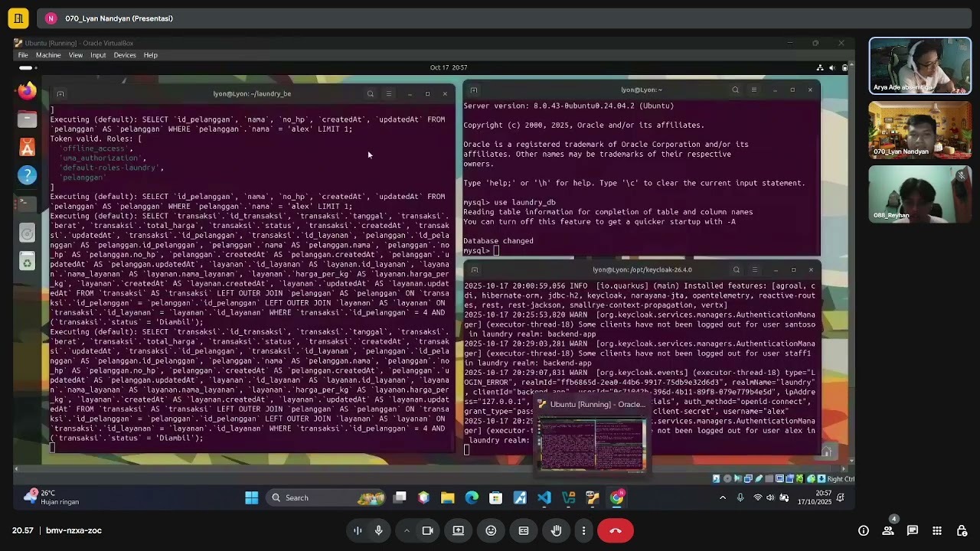Image resolution: width=980 pixels, height=551 pixels.
Task: Open search in the keycloak terminal
Action: [737, 270]
